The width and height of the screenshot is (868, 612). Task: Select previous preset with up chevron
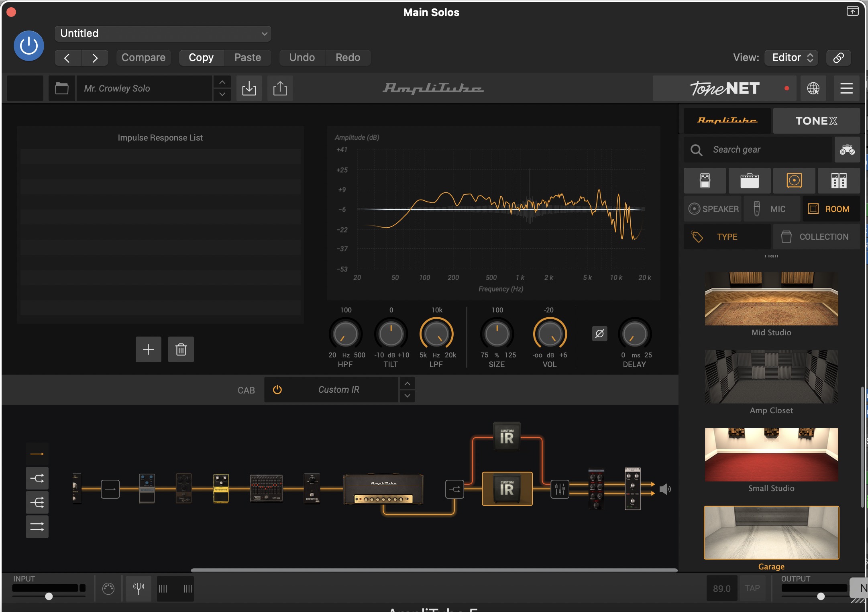222,82
